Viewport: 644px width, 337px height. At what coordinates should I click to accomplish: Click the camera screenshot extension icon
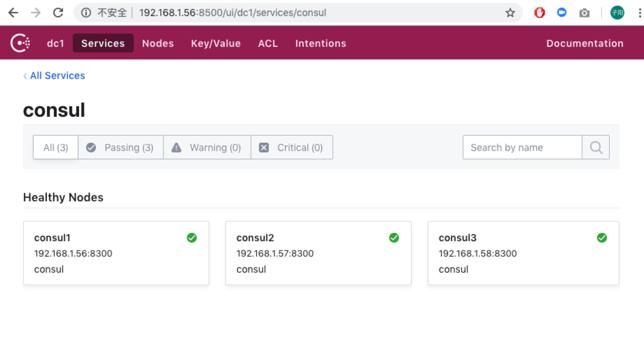tap(584, 13)
